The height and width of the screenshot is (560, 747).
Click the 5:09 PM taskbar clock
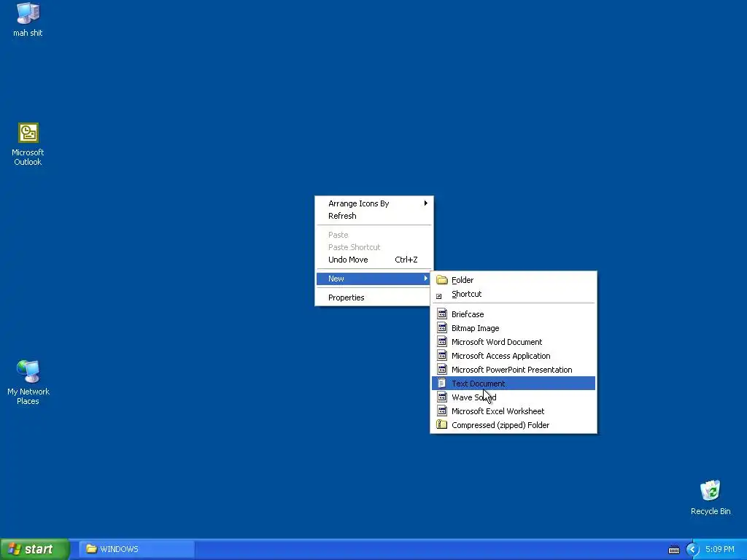pos(720,550)
